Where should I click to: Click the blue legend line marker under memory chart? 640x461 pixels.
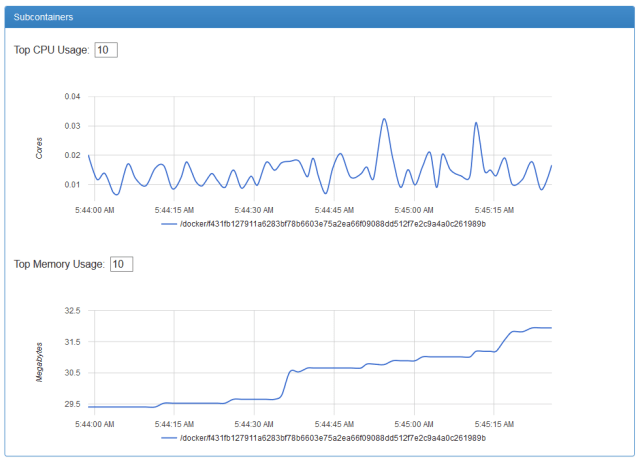point(169,438)
